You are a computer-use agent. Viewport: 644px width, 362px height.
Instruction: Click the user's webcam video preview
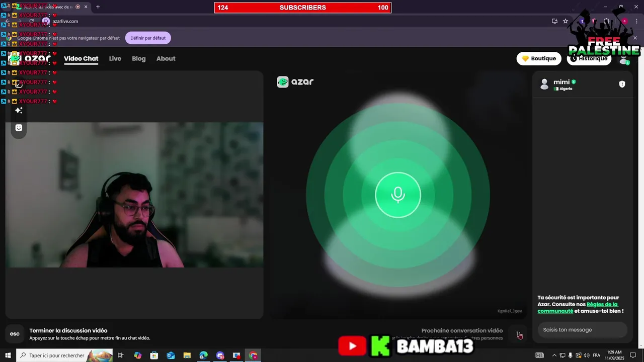(134, 195)
